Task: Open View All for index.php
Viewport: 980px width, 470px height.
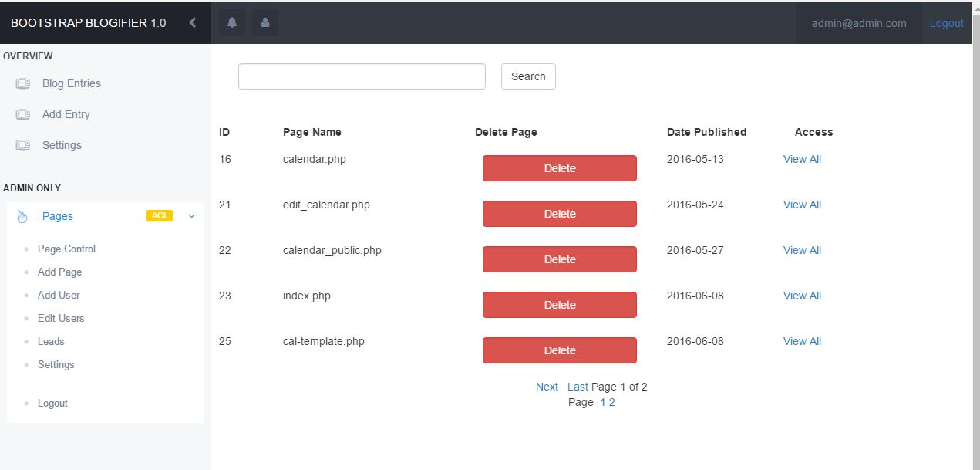Action: (802, 296)
